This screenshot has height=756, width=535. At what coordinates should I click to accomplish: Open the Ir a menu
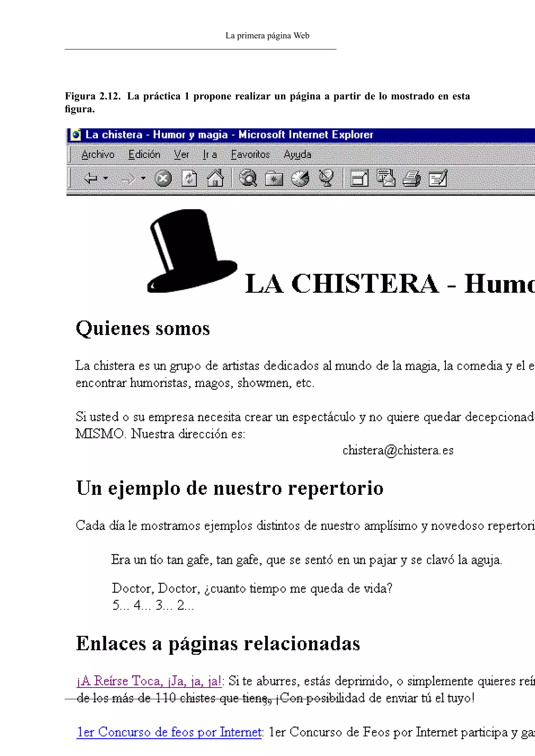coord(210,154)
